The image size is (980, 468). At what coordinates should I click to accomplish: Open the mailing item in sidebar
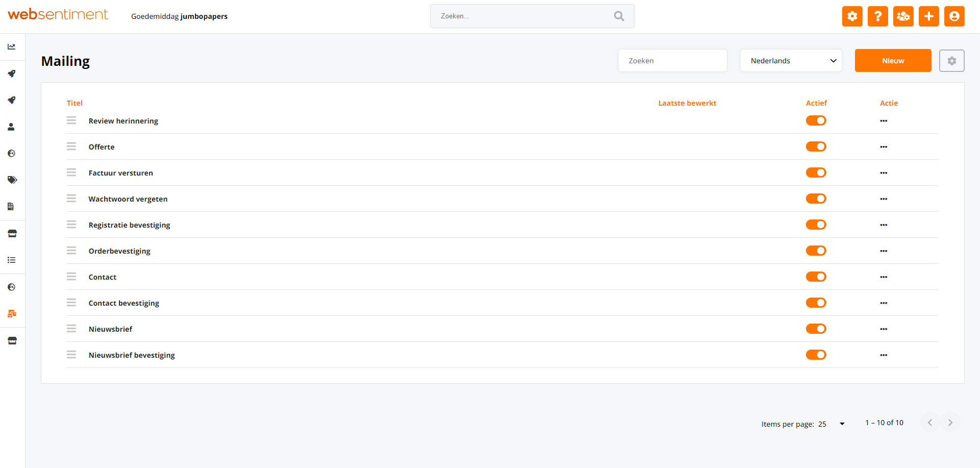[12, 314]
